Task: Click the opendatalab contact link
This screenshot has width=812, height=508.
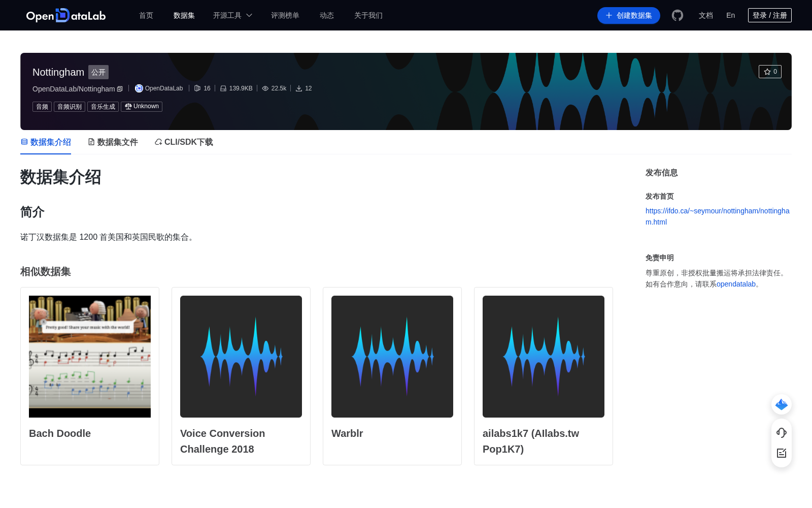Action: [x=736, y=284]
